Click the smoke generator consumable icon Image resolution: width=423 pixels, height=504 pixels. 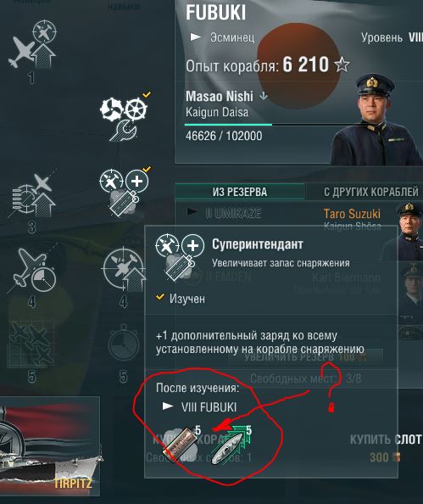pos(181,444)
